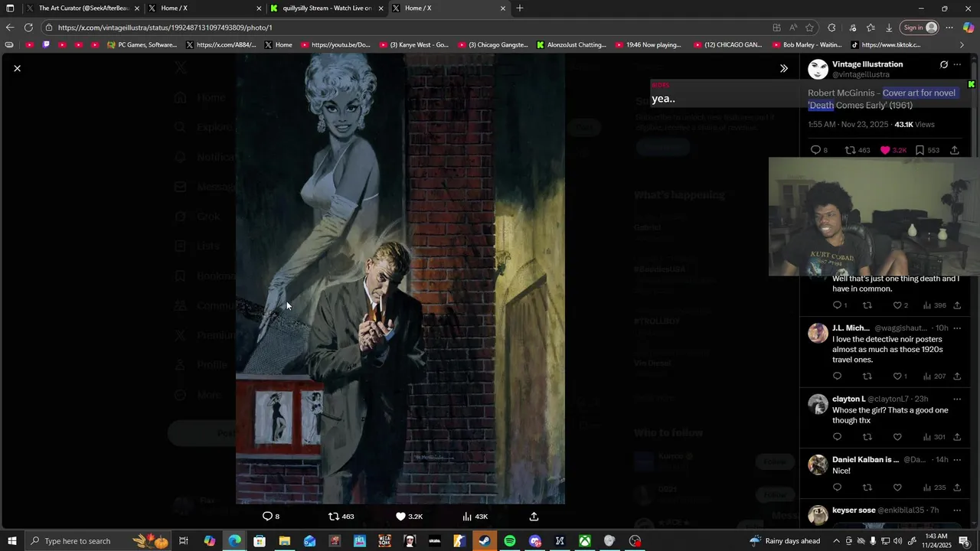Open Copilot from the Edge toolbar
980x551 pixels.
969,28
